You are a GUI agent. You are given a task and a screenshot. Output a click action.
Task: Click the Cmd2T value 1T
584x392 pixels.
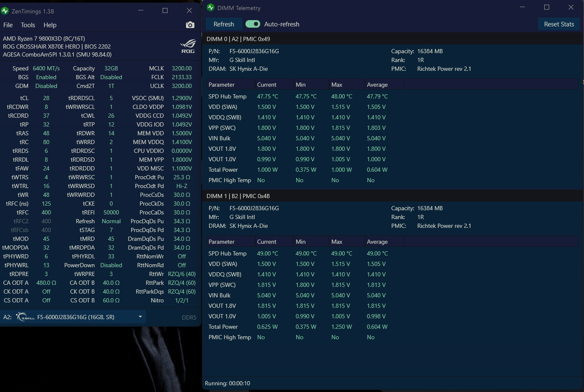pyautogui.click(x=111, y=86)
